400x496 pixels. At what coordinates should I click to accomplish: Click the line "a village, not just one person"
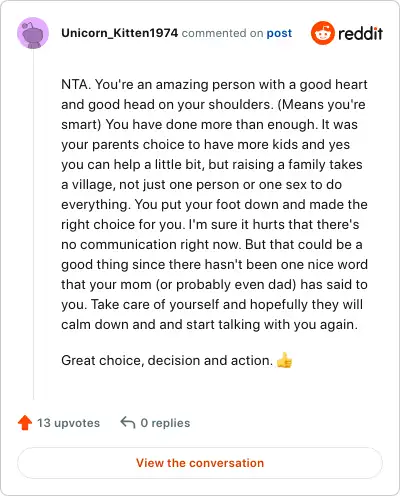coord(202,184)
